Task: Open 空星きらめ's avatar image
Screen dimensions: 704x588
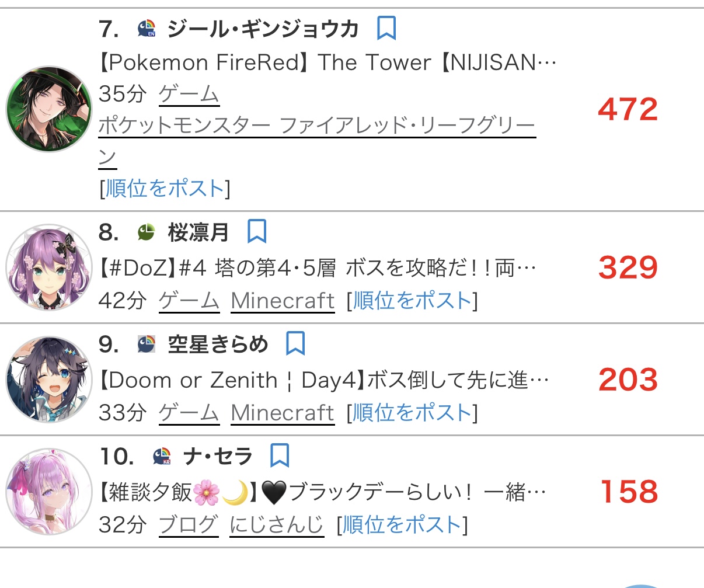Action: (49, 380)
